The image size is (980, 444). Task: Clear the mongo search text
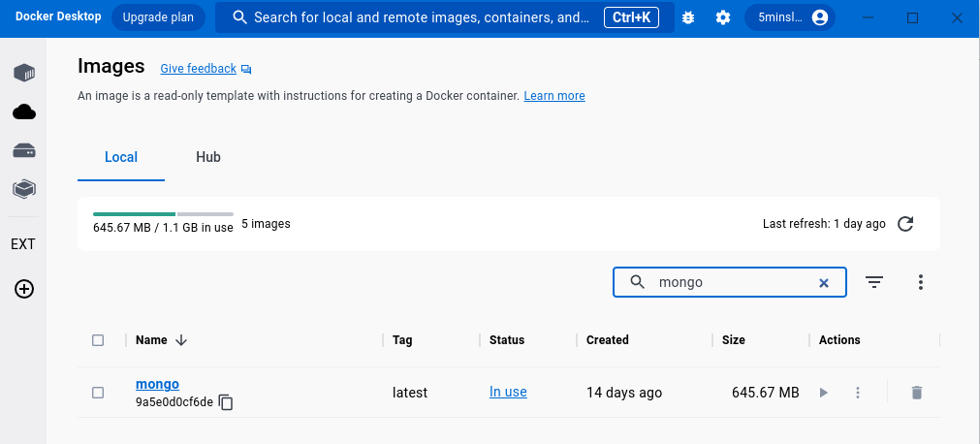pos(824,283)
